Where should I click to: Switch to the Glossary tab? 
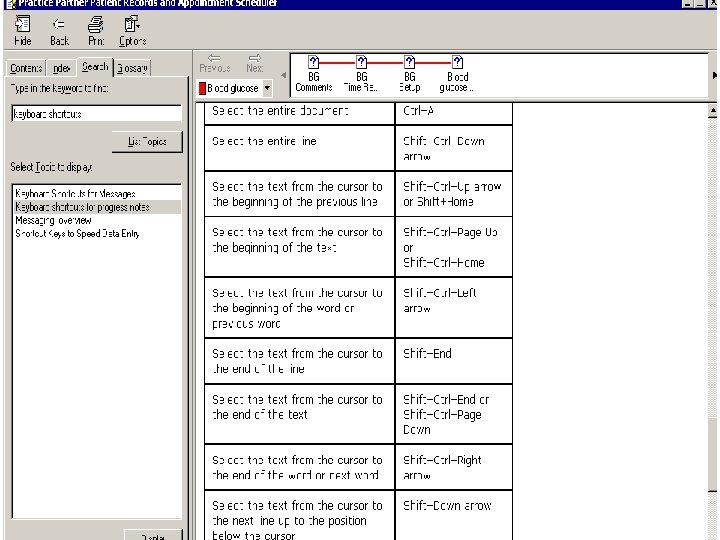click(x=132, y=68)
